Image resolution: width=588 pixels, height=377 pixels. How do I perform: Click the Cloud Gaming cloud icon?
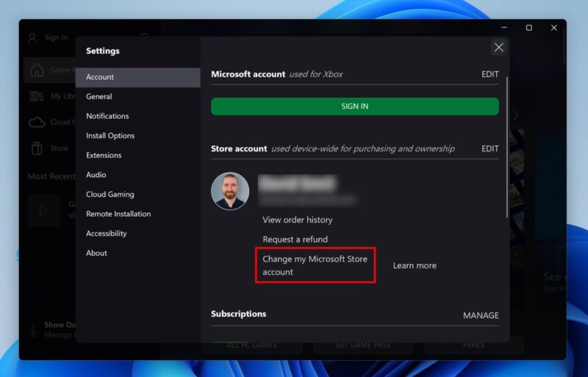click(x=37, y=122)
